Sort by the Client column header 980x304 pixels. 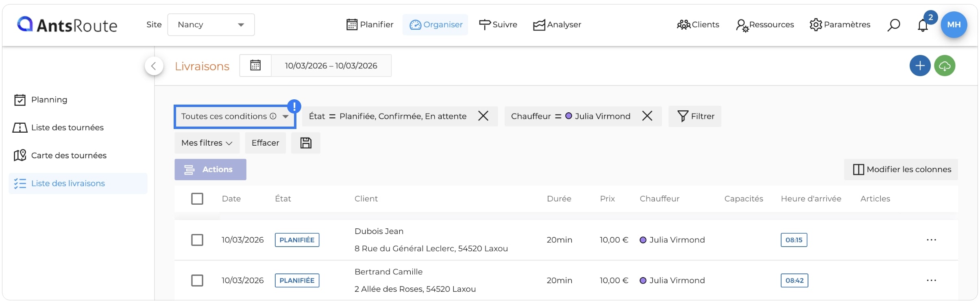[366, 199]
